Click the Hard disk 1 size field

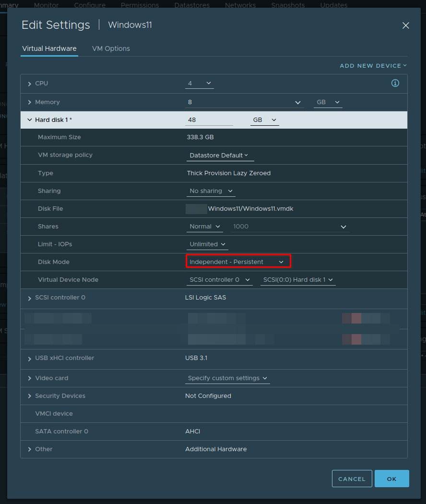(x=209, y=120)
